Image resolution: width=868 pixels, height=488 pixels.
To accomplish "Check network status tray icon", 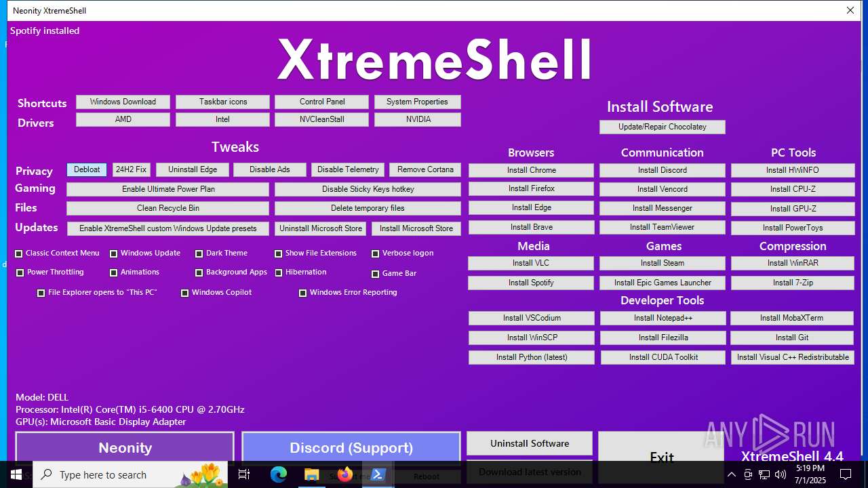I will [764, 474].
